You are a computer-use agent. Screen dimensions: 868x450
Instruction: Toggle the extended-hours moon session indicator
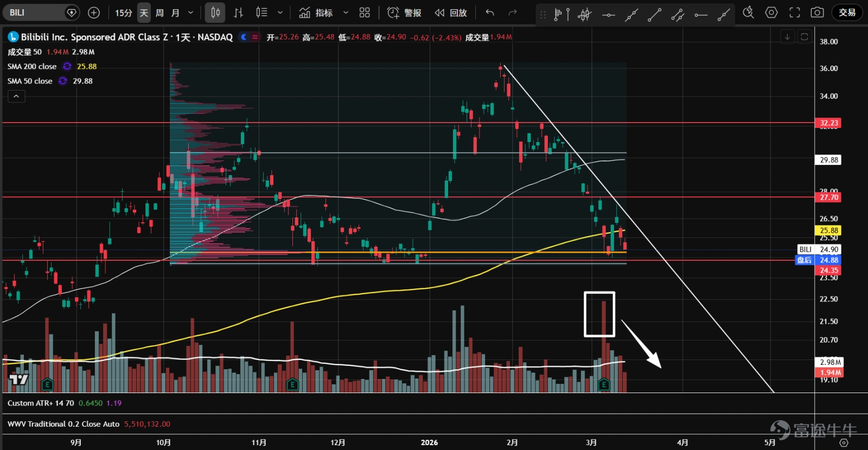tap(244, 37)
